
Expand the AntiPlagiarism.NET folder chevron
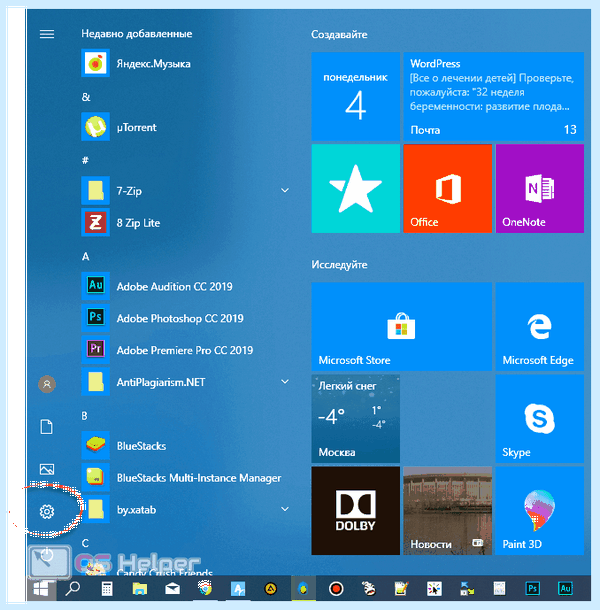285,382
